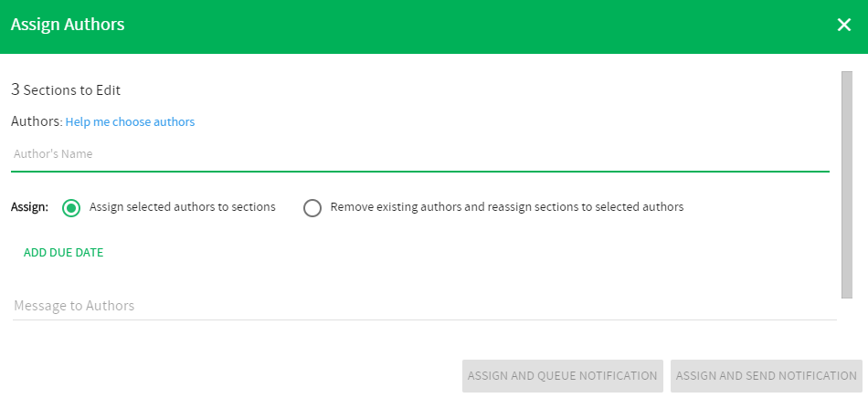Click the empty area of the green header bar
Viewport: 868px width, 398px height.
coord(476,25)
